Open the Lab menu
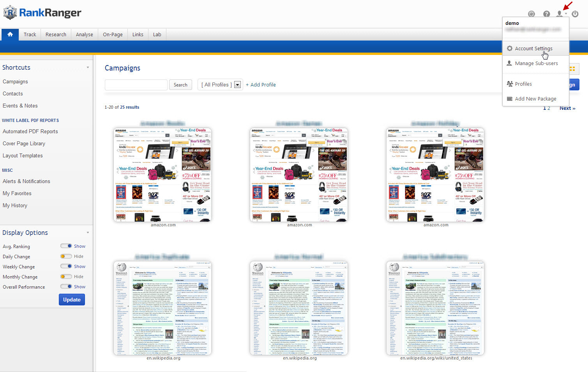 pyautogui.click(x=157, y=34)
